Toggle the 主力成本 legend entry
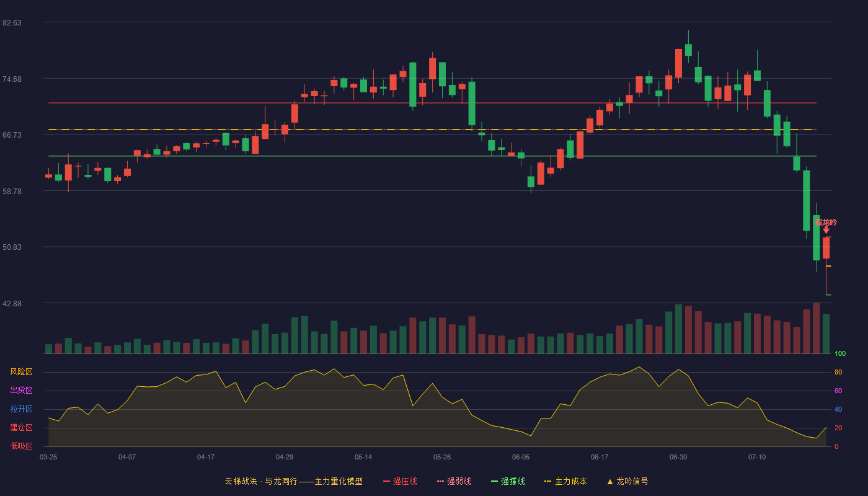Image resolution: width=868 pixels, height=496 pixels. click(565, 481)
